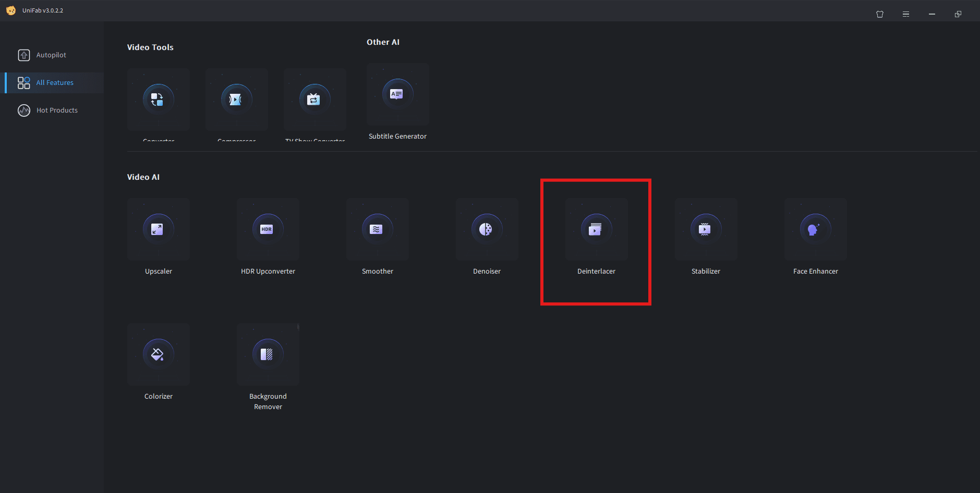Switch to the Autopilot tab
The image size is (980, 493).
click(x=51, y=55)
